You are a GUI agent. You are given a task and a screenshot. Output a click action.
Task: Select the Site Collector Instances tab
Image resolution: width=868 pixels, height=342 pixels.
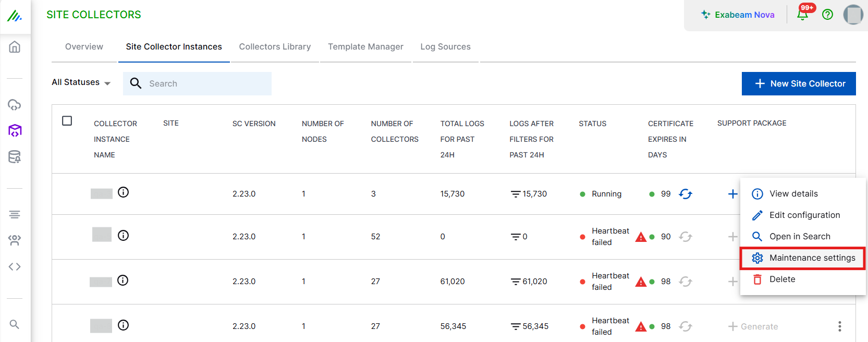coord(174,47)
